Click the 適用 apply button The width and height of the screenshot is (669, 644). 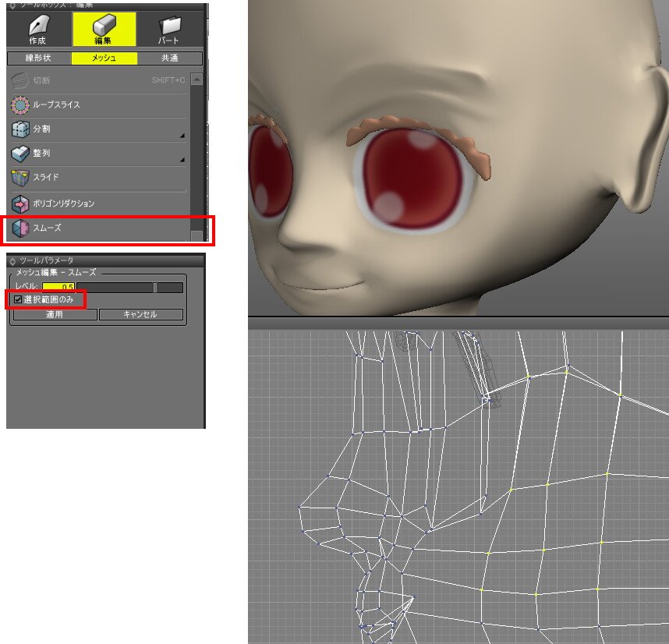pyautogui.click(x=55, y=315)
